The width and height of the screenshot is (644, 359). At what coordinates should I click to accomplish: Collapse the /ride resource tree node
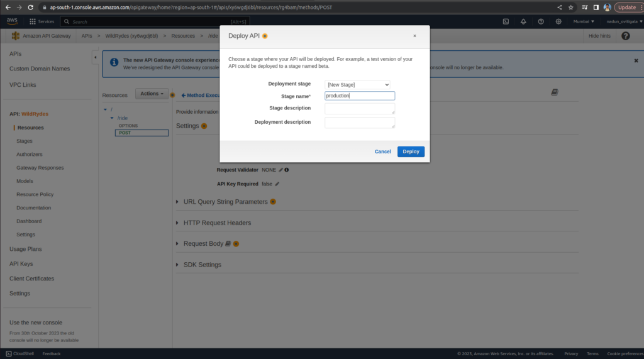click(112, 118)
